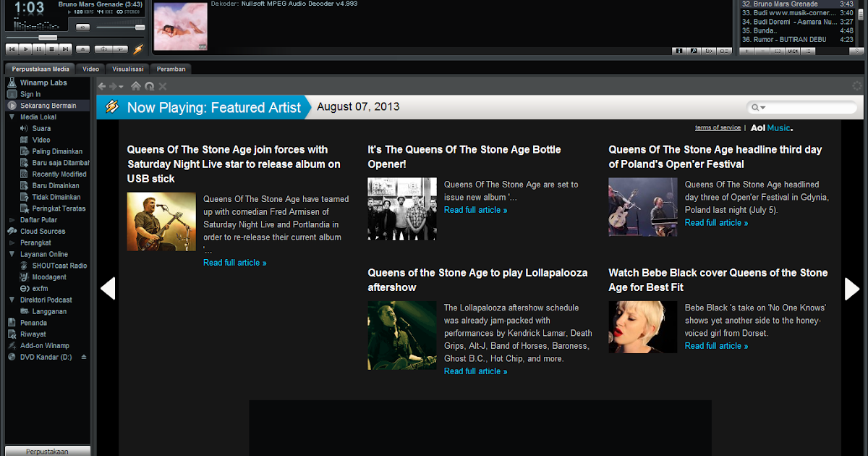
Task: Open Suara under Media Lokal
Action: pyautogui.click(x=41, y=128)
